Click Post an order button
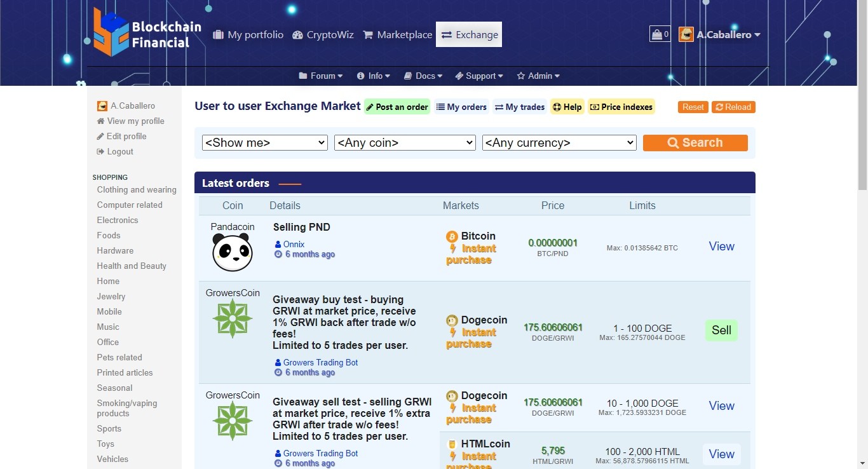 (x=397, y=107)
